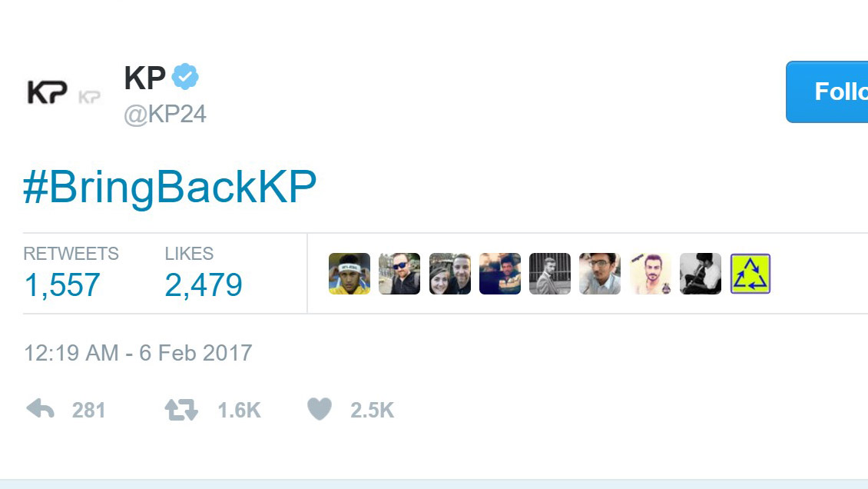View the 1,557 retweets list

click(x=62, y=284)
